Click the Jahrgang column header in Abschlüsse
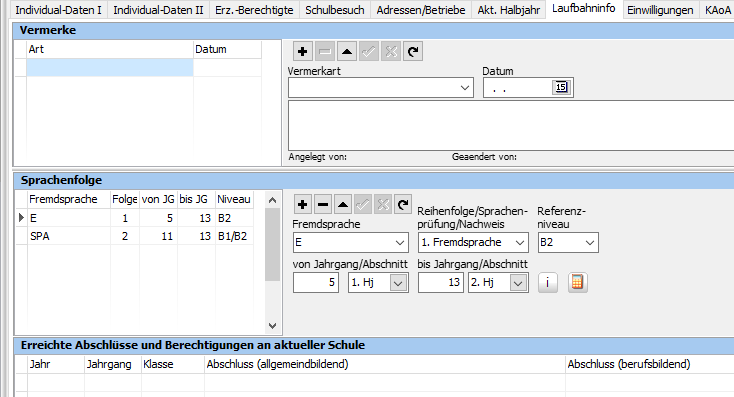Screen dimensions: 734x397 click(x=113, y=364)
